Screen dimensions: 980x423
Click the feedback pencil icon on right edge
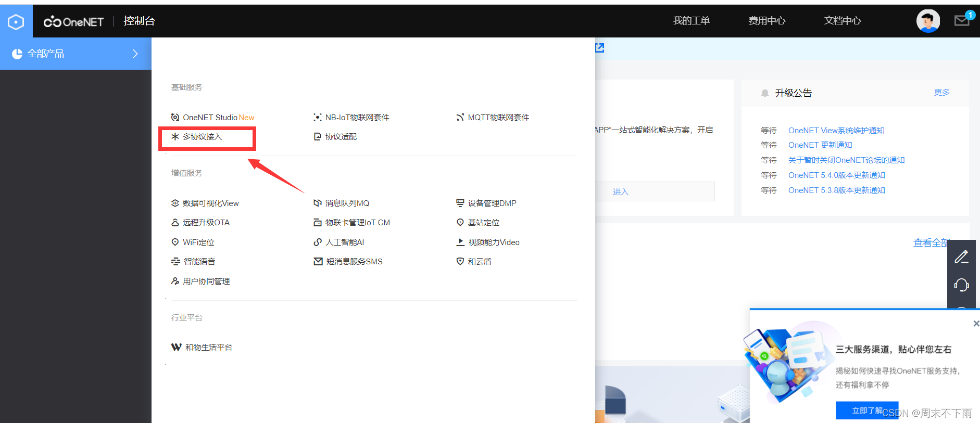(x=961, y=257)
